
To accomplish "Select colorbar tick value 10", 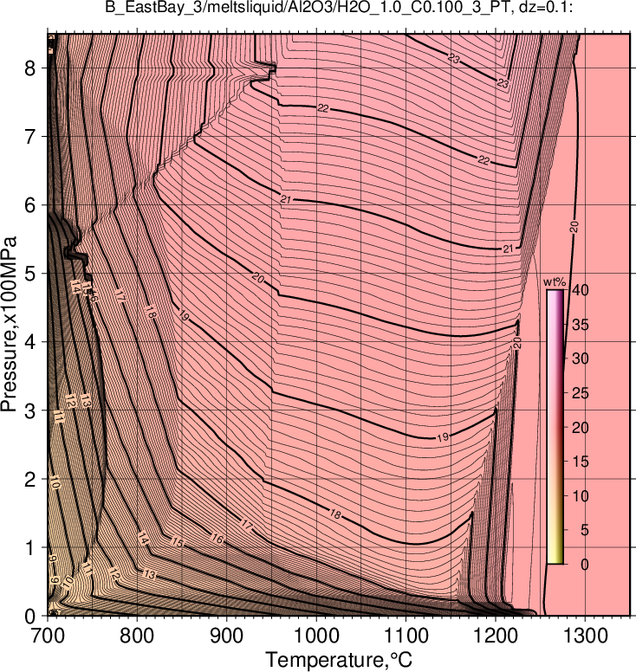I will [581, 496].
